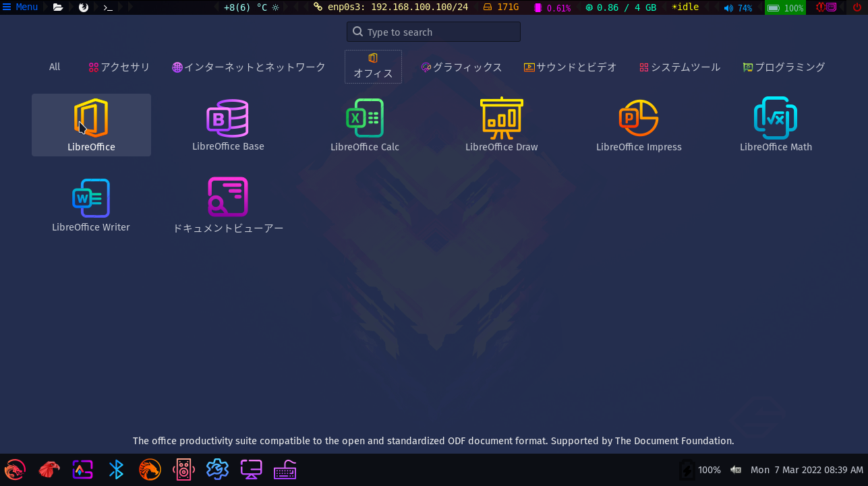Select the オフィス category tab
The image size is (868, 486).
coord(373,67)
